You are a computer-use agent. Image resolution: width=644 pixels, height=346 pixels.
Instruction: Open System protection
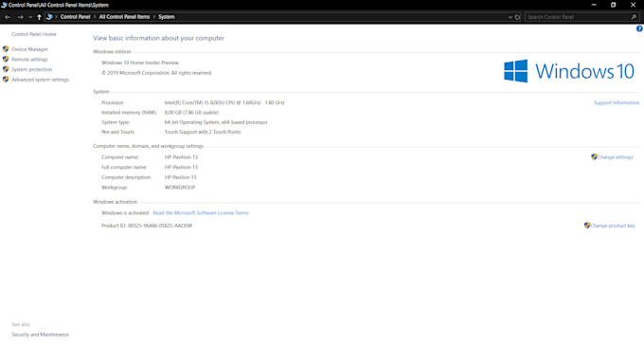[x=31, y=69]
